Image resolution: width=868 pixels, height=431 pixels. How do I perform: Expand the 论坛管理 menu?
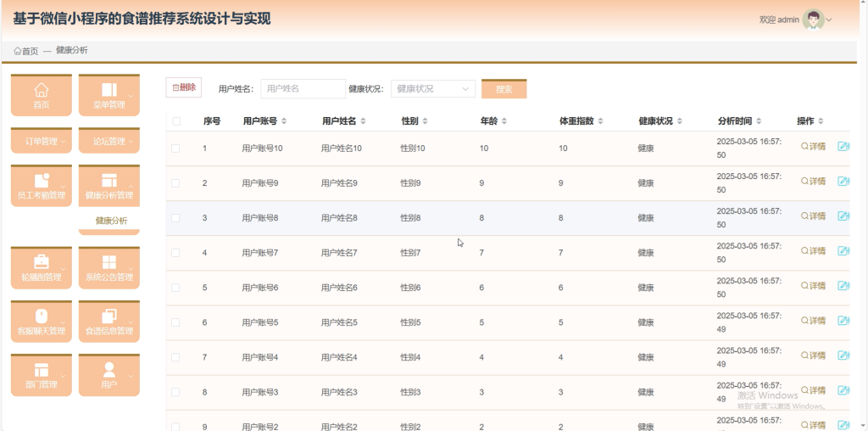pos(109,141)
